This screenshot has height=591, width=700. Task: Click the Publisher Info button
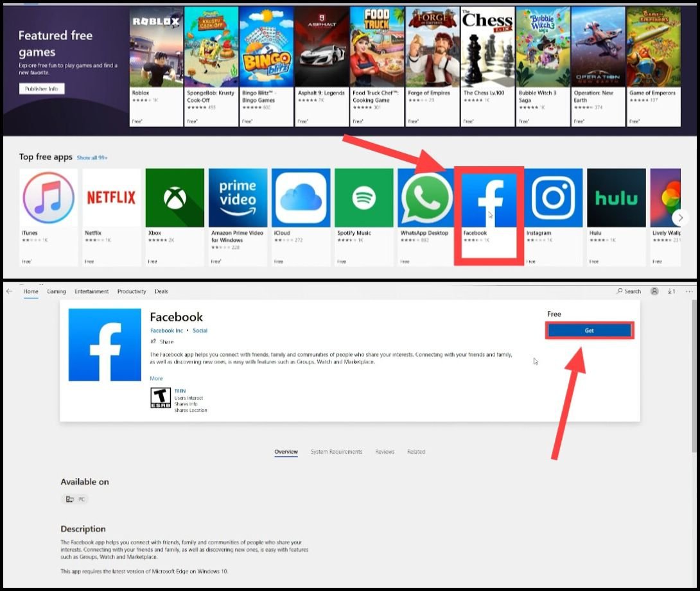click(x=42, y=89)
